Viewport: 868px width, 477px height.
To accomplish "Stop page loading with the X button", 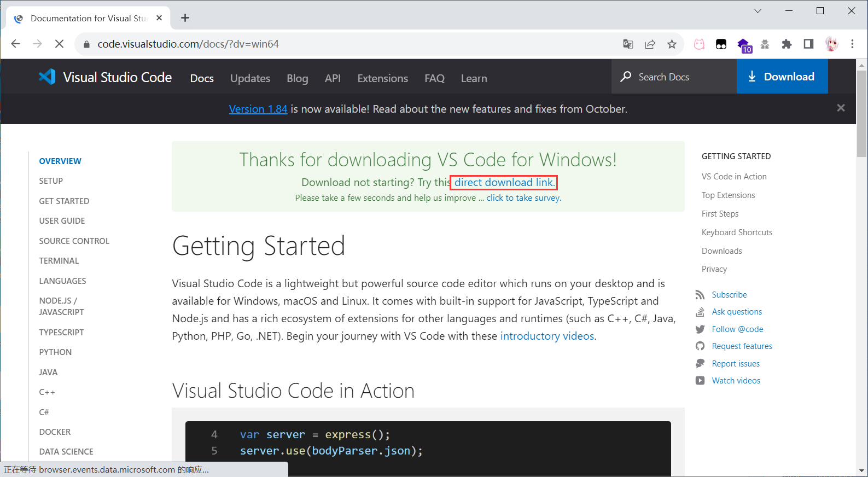I will click(59, 44).
